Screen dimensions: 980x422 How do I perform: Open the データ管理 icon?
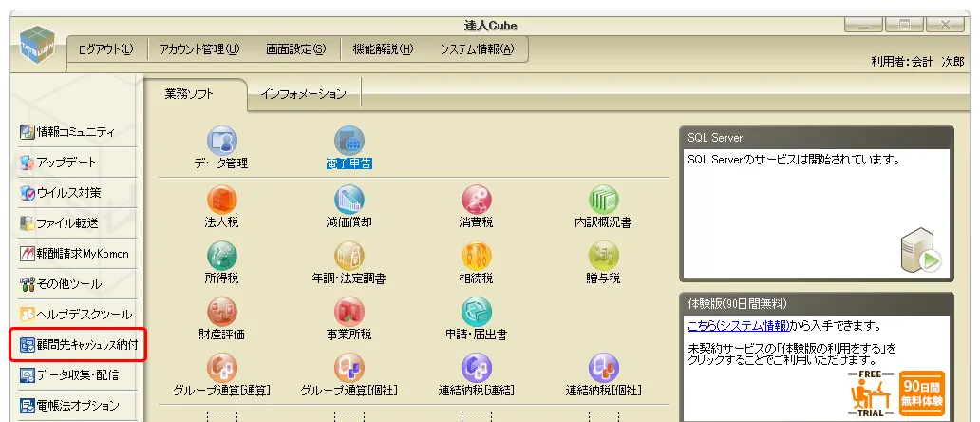(221, 143)
